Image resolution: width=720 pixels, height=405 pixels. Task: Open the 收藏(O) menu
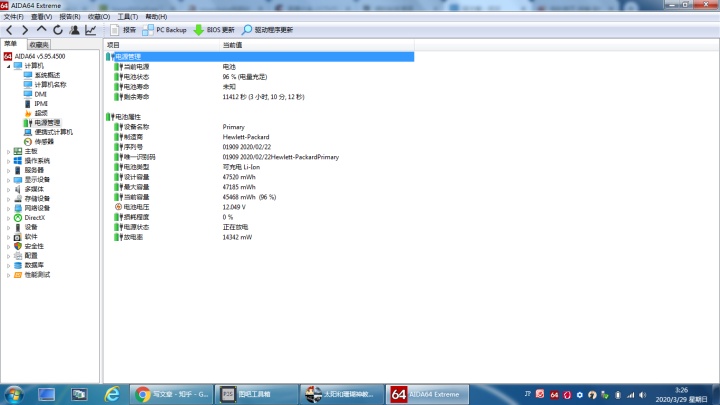point(99,17)
